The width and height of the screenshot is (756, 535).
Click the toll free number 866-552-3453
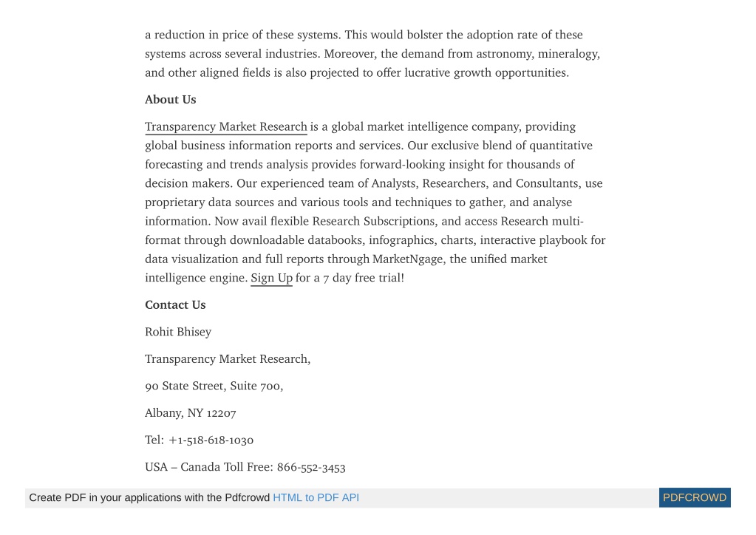(x=311, y=467)
